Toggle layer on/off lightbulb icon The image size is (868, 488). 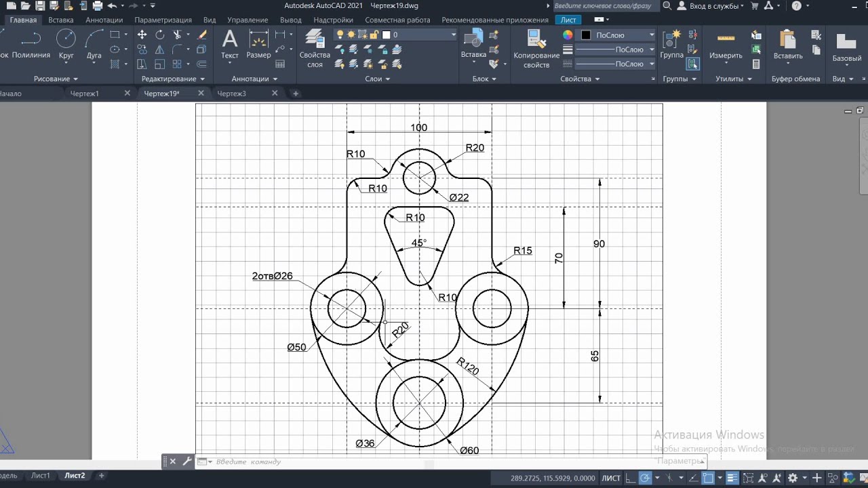tap(340, 35)
